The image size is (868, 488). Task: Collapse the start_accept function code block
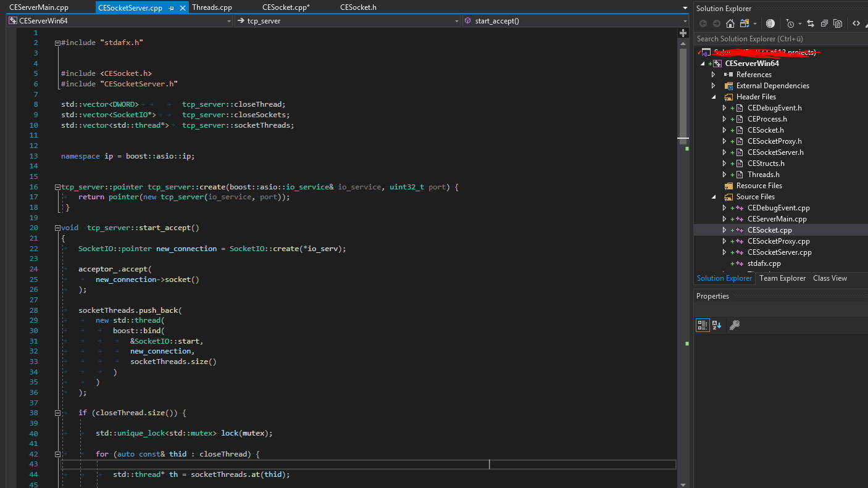click(x=57, y=228)
